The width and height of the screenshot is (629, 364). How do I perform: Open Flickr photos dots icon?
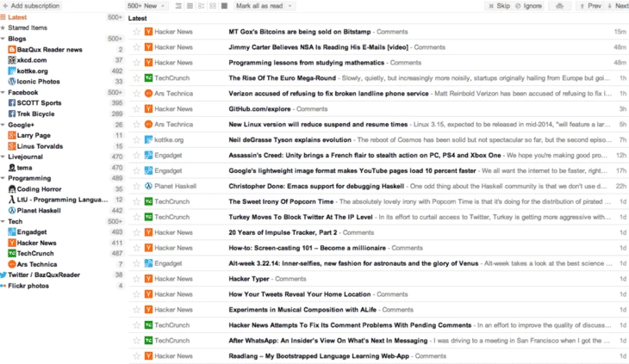pos(3,286)
